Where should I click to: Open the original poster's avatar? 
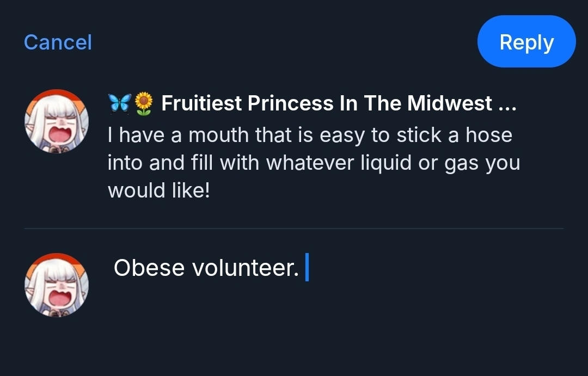point(57,121)
